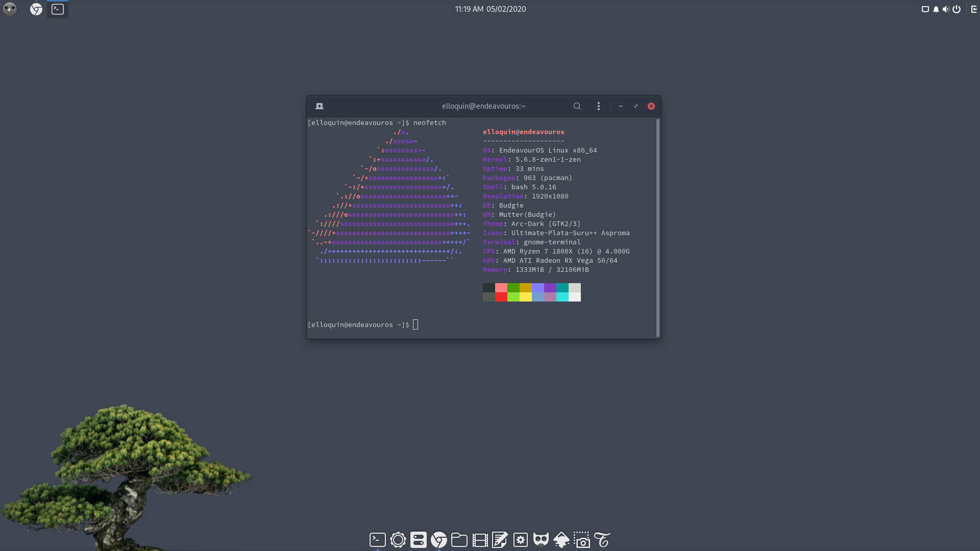The height and width of the screenshot is (551, 980).
Task: Launch the video film-strip app
Action: pyautogui.click(x=480, y=540)
